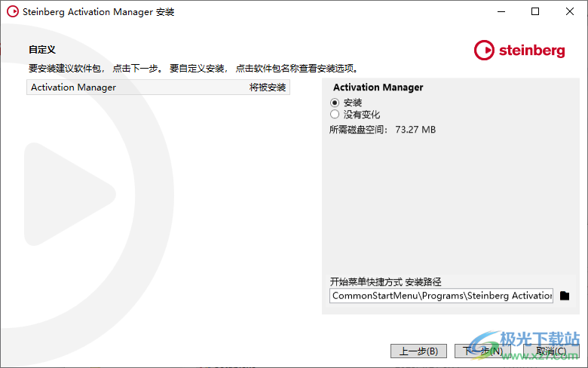Click the 所需磁盘空间 73.27 MB text

(383, 130)
